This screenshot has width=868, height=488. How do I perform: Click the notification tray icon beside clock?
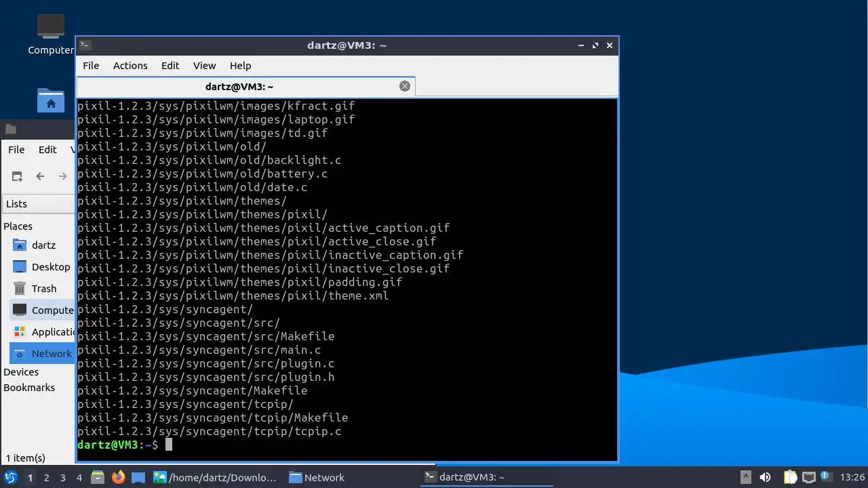click(x=826, y=477)
